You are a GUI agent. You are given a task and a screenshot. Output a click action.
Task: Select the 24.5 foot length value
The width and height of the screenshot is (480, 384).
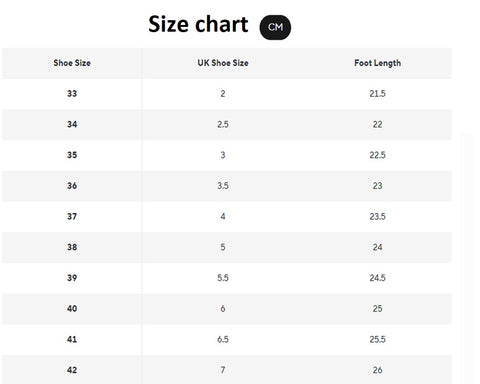[x=377, y=278]
